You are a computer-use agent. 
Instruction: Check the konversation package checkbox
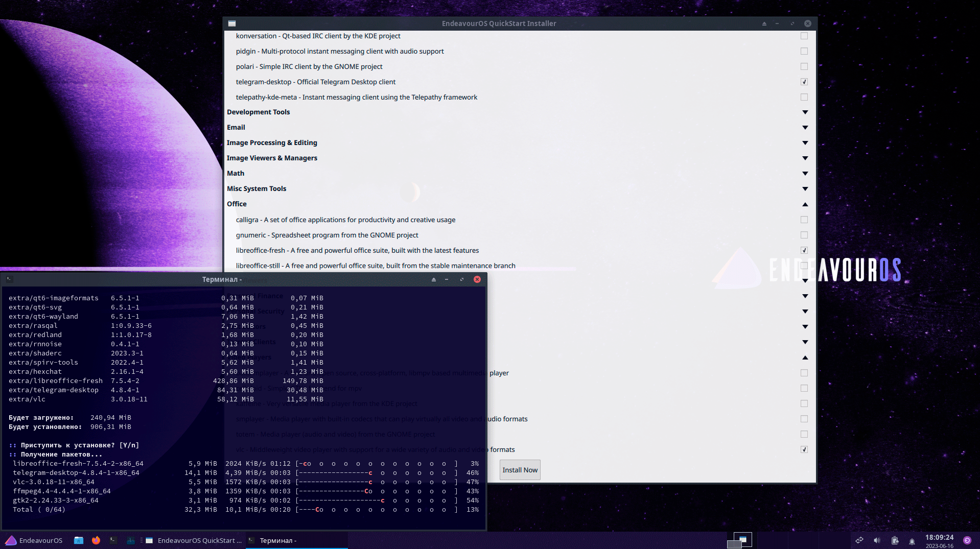(x=804, y=36)
